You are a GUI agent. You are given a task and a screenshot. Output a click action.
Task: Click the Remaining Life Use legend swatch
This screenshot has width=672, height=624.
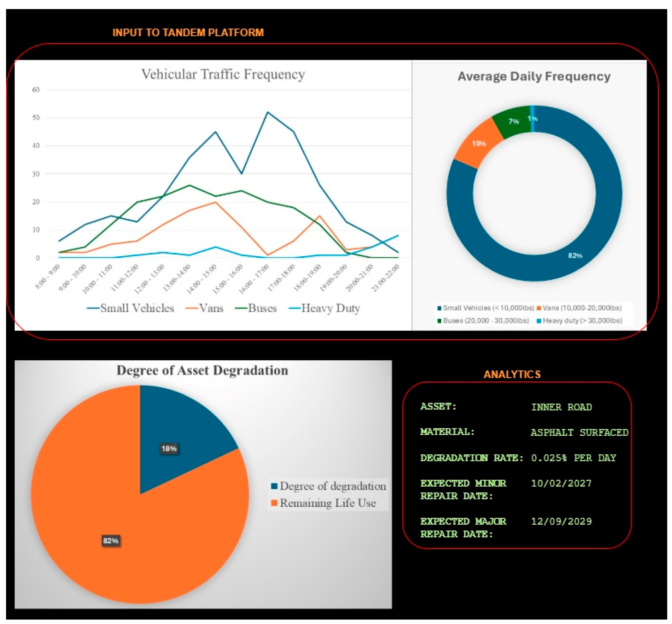pos(274,503)
